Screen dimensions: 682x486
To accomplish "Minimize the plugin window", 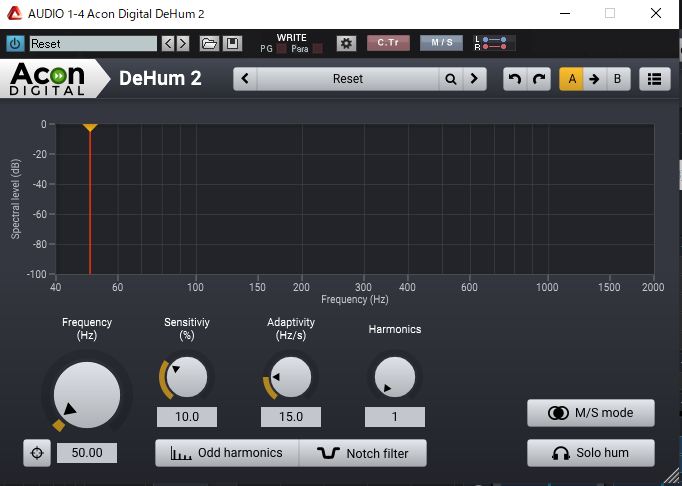I will point(565,13).
